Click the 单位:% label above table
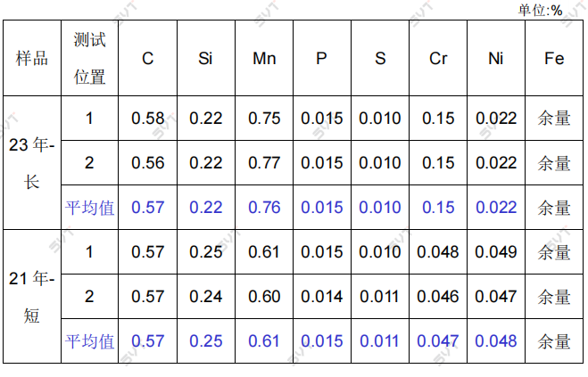Viewport: 588px width, 377px height. [x=540, y=10]
